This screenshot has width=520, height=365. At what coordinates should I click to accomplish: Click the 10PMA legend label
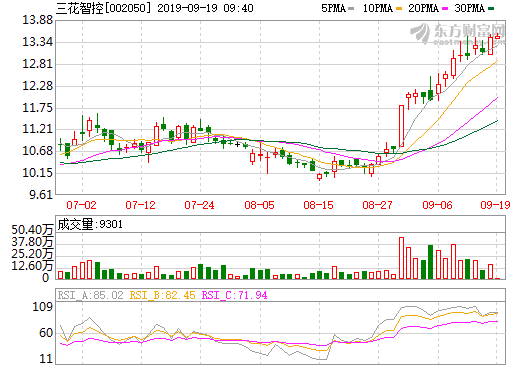click(x=378, y=8)
